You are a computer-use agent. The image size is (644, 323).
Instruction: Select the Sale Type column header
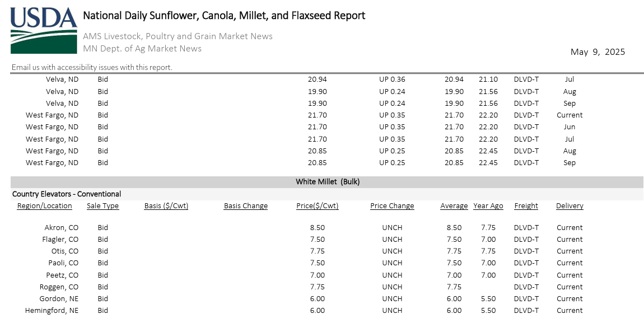click(102, 206)
